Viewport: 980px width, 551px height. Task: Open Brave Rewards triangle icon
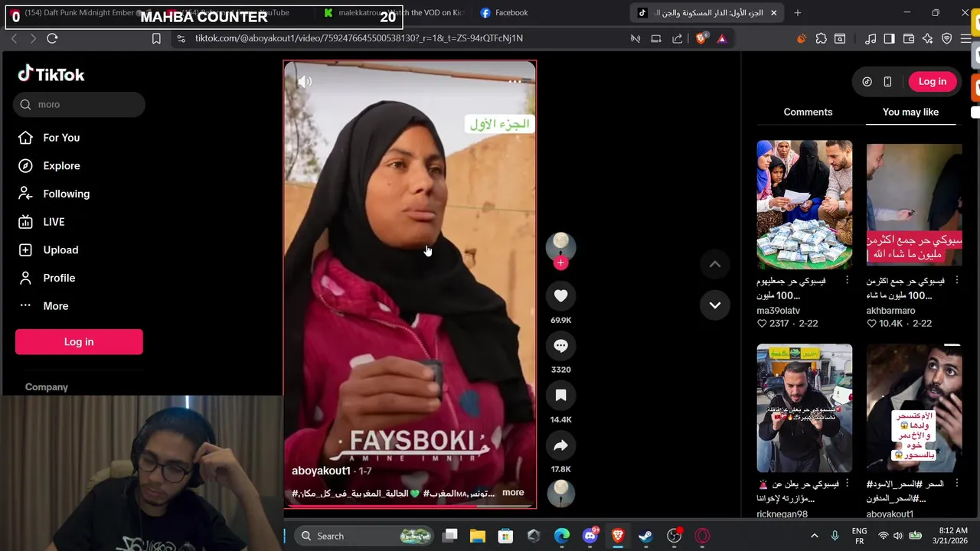(x=722, y=38)
